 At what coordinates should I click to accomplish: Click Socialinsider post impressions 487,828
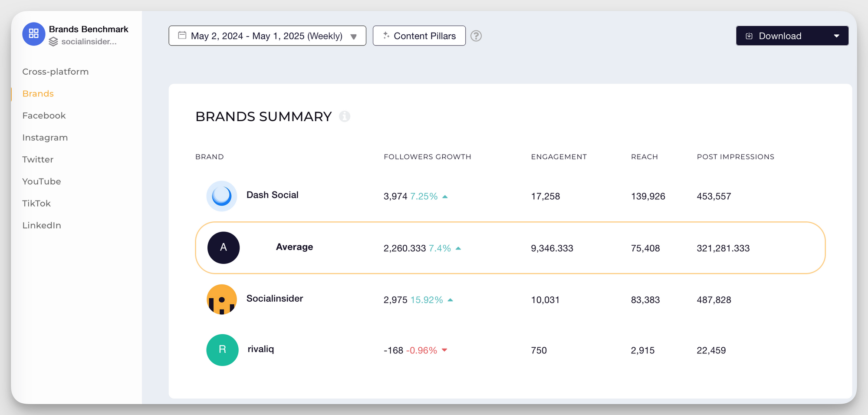[714, 300]
